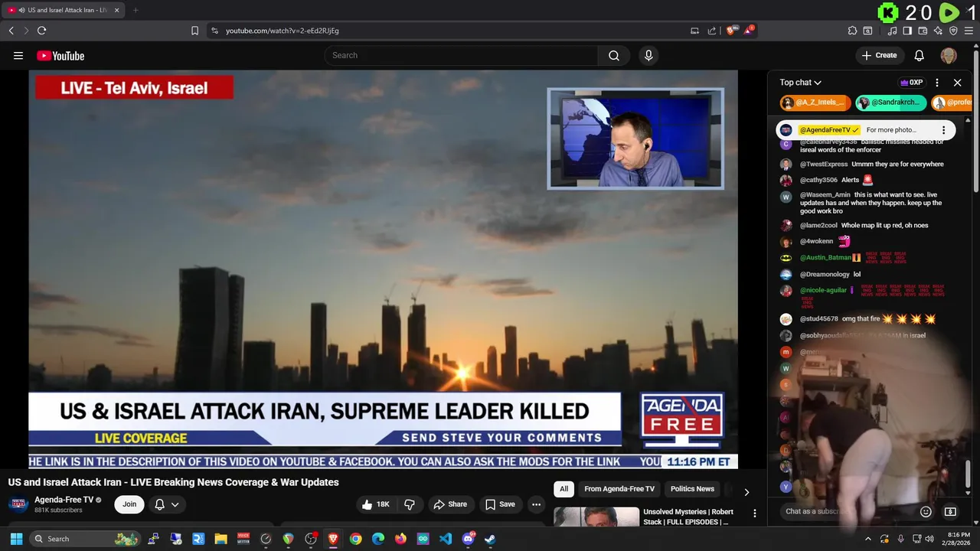
Task: Open File Explorer from taskbar
Action: 220,539
